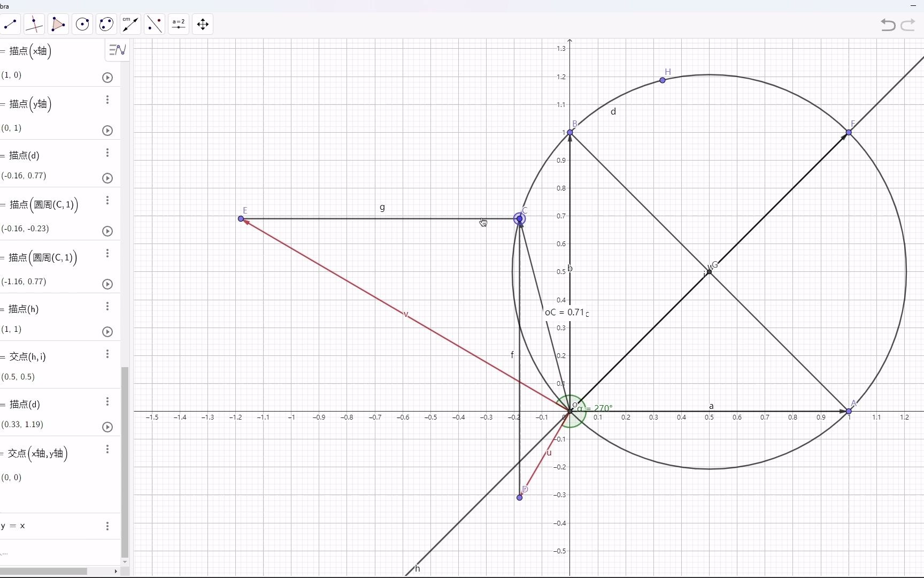Toggle the algebra view style bar icon

pyautogui.click(x=117, y=50)
